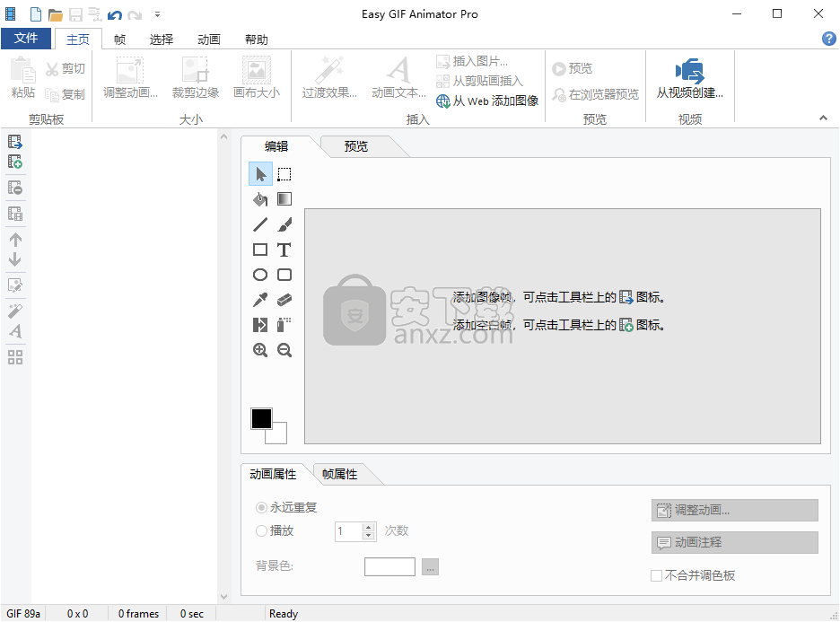Switch to the 帧 ribbon tab
Image resolution: width=840 pixels, height=622 pixels.
tap(119, 39)
